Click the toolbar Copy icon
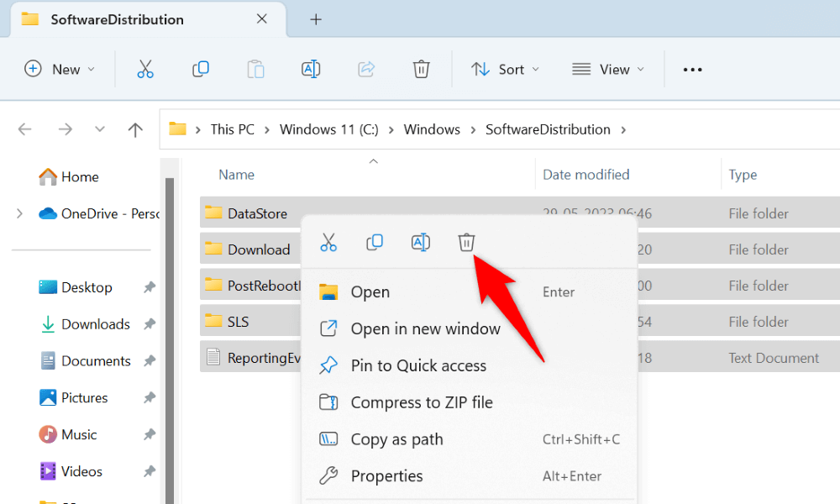The width and height of the screenshot is (840, 504). (201, 70)
